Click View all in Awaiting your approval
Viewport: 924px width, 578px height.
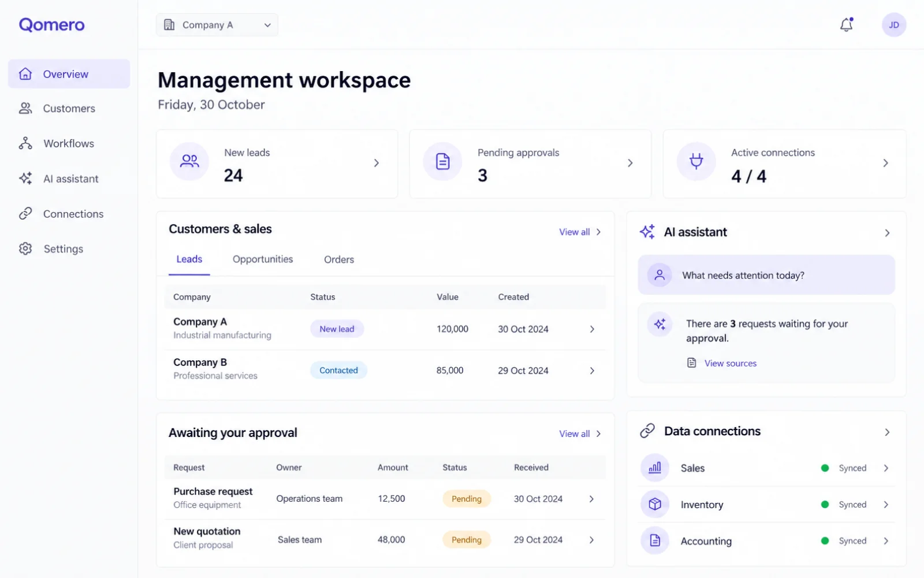(580, 433)
